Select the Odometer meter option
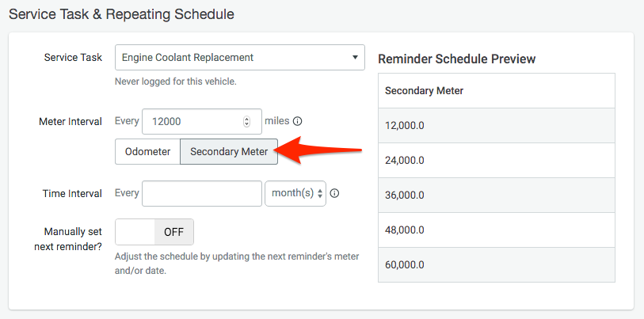Viewport: 644px width, 319px height. tap(147, 151)
